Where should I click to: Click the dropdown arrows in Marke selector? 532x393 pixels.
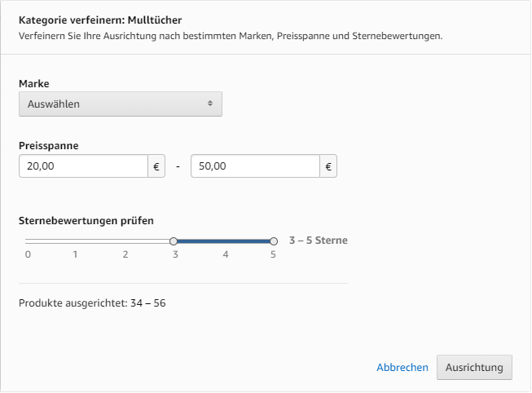coord(210,104)
